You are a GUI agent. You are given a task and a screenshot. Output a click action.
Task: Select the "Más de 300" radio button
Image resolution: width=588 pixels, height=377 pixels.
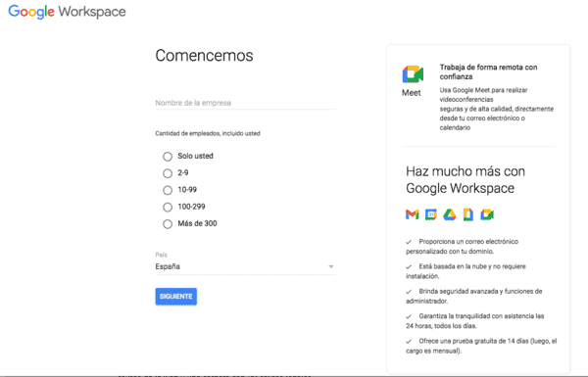[x=168, y=224]
